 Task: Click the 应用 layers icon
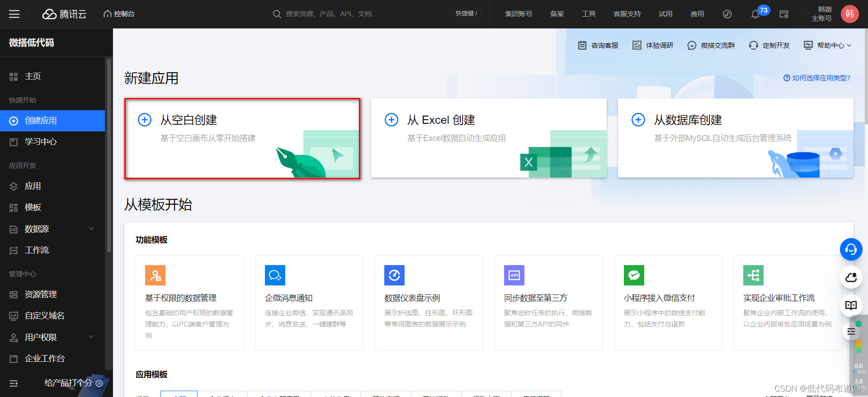(x=14, y=186)
